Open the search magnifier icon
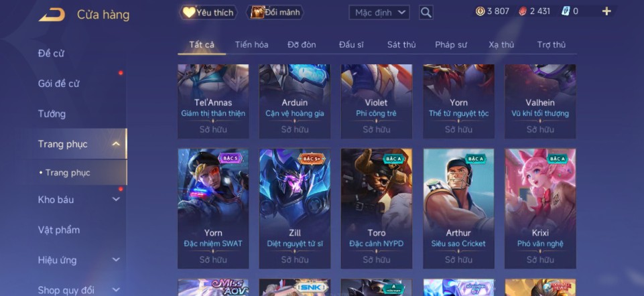 (x=426, y=12)
